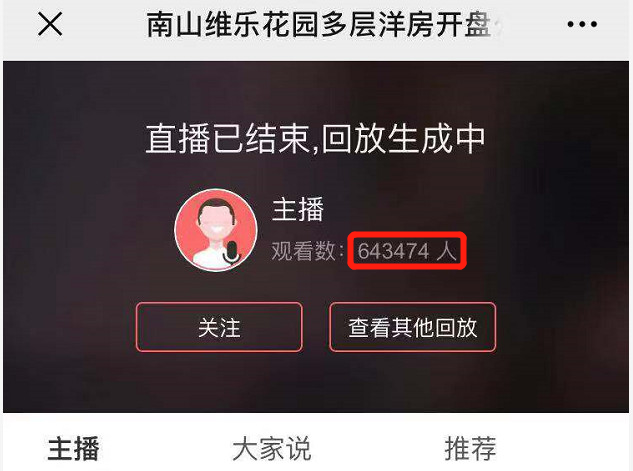Tap the anchor's round avatar image

tap(216, 230)
